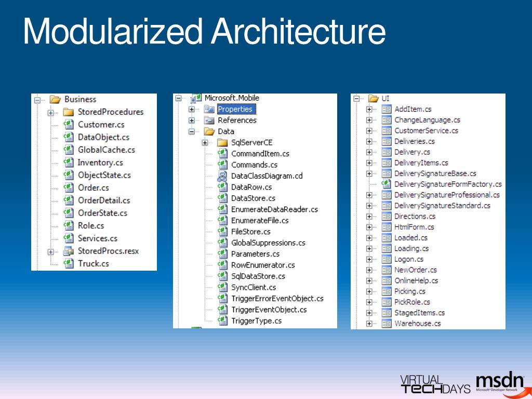This screenshot has height=399, width=532.
Task: Expand the Properties node
Action: point(192,109)
